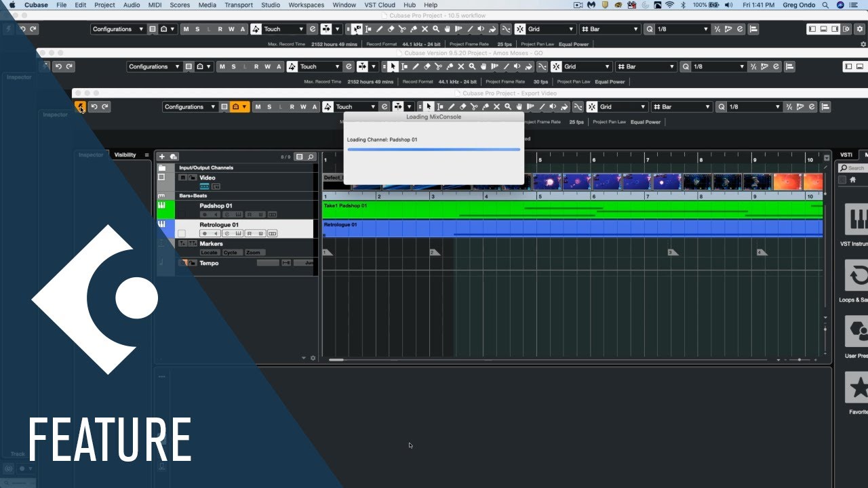
Task: Tick the checkbox on the Retrologue 01 track
Action: (182, 233)
